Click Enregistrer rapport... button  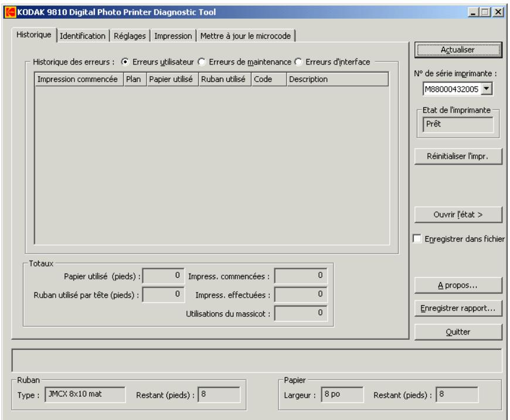(458, 308)
